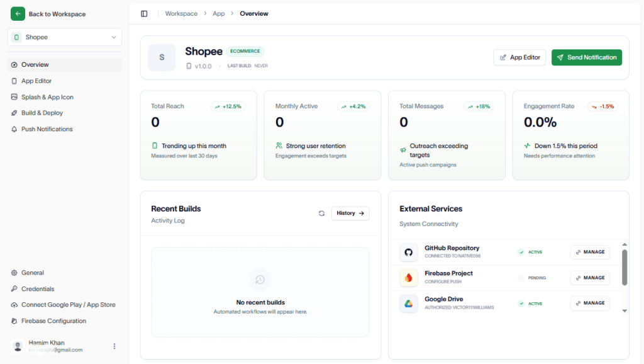The height and width of the screenshot is (364, 644).
Task: Open Push Notifications in sidebar
Action: (x=65, y=129)
